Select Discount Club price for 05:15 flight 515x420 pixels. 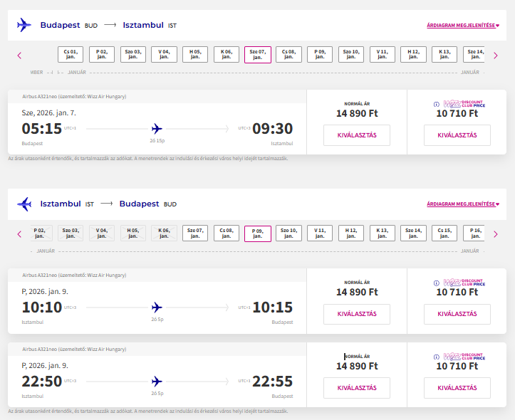[457, 135]
